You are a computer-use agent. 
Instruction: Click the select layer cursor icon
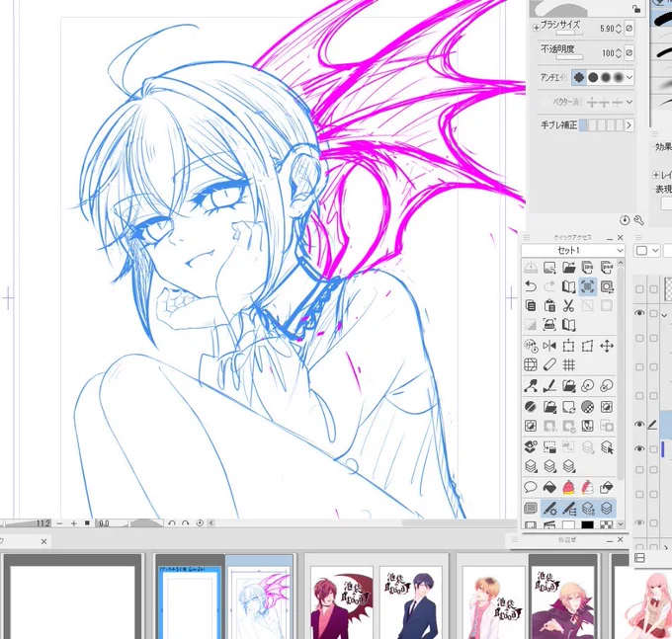click(x=607, y=447)
